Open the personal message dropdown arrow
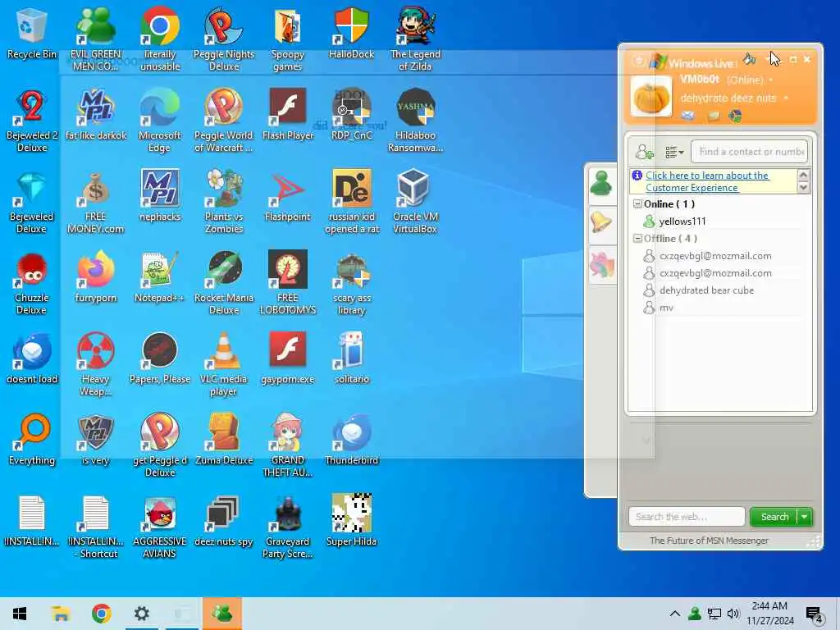This screenshot has width=840, height=630. [x=785, y=98]
